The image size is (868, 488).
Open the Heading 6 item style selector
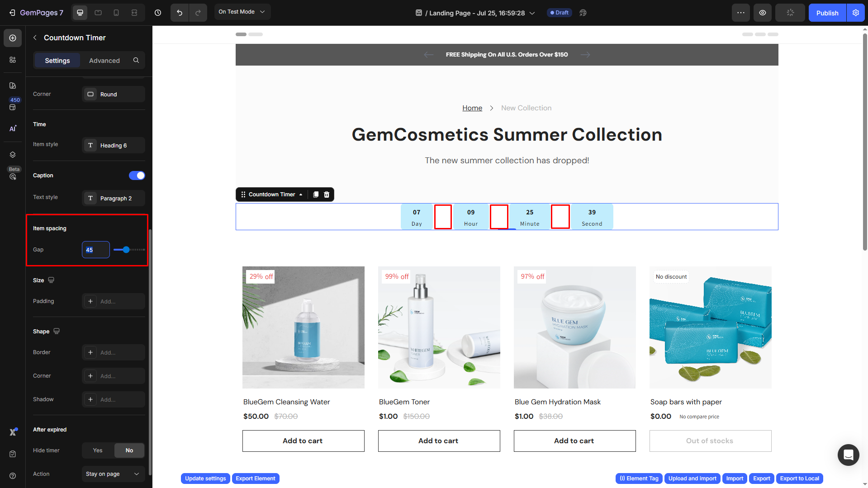click(114, 145)
